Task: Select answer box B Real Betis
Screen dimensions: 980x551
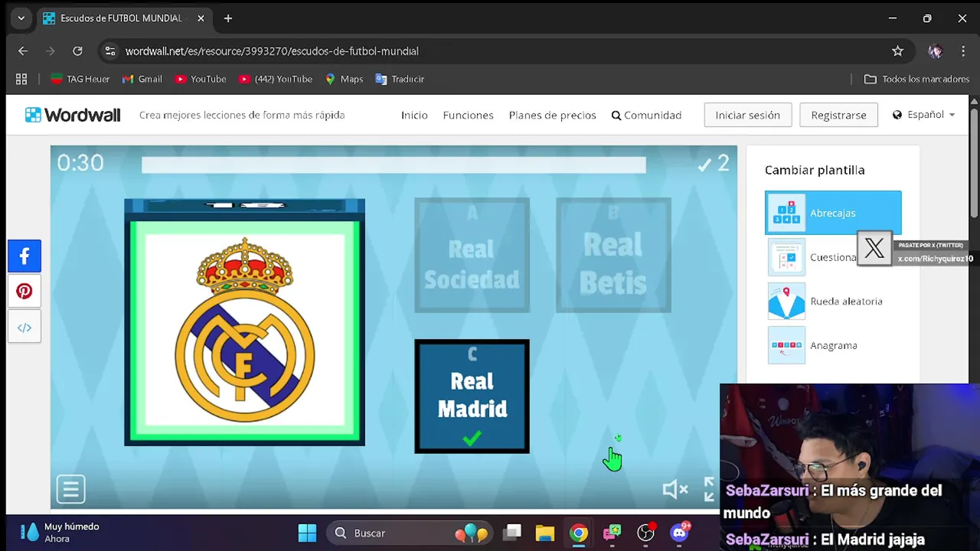Action: click(x=613, y=255)
